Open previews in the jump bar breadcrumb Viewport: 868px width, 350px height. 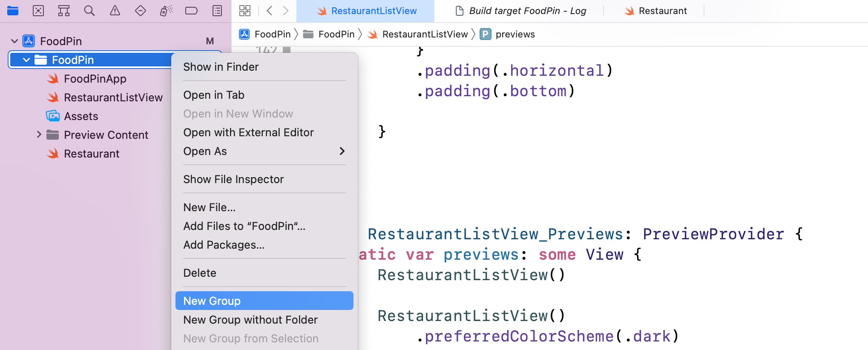tap(515, 34)
